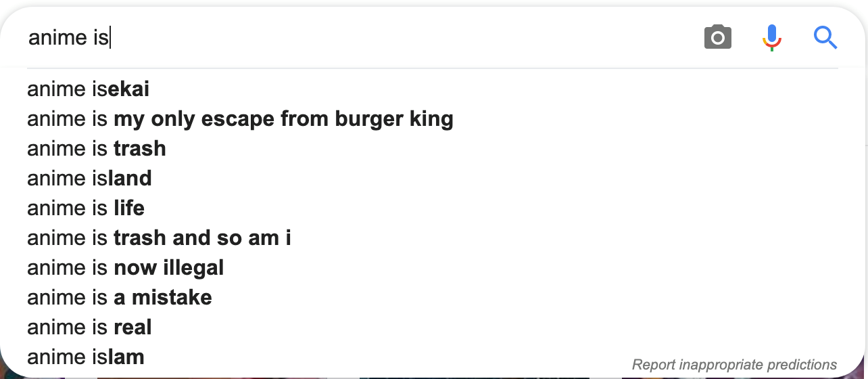Choose 'anime is my only escape from burger king'
Viewport: 868px width, 379px height.
click(x=433, y=118)
